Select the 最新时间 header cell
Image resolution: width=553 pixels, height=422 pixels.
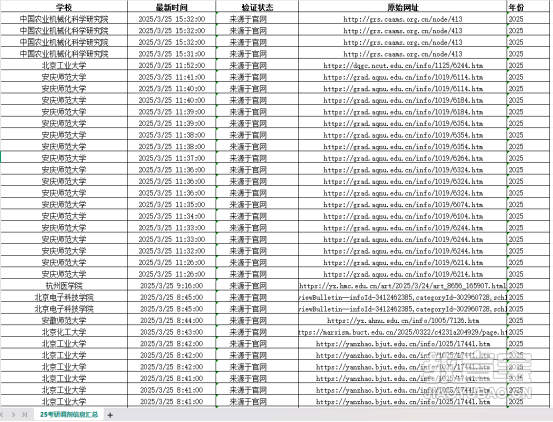pos(171,7)
